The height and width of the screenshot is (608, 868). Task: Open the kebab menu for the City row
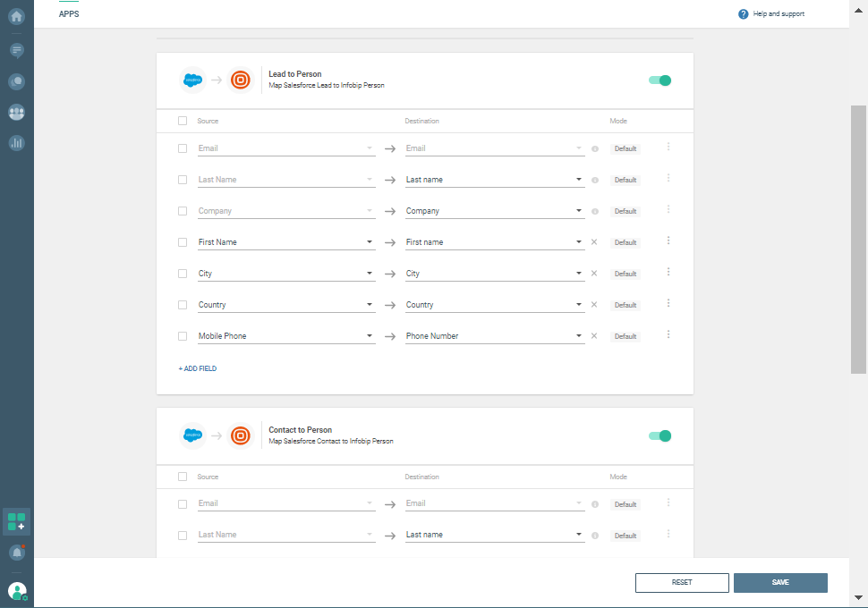click(x=668, y=273)
